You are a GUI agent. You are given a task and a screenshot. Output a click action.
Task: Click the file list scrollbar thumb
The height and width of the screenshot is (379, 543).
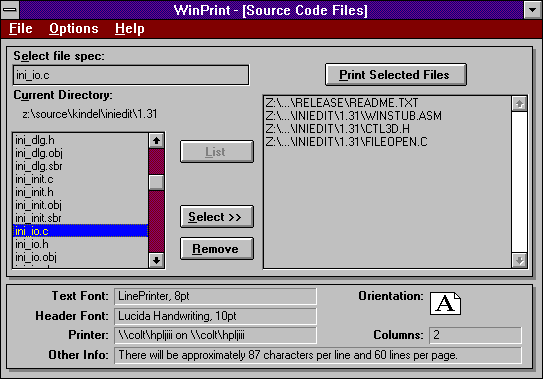[x=156, y=183]
